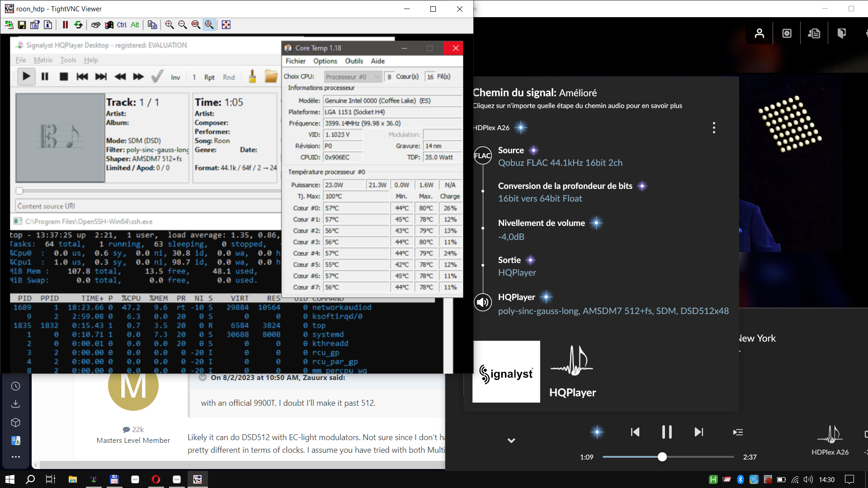868x488 pixels.
Task: Click HQPlayer Play button
Action: tap(26, 77)
